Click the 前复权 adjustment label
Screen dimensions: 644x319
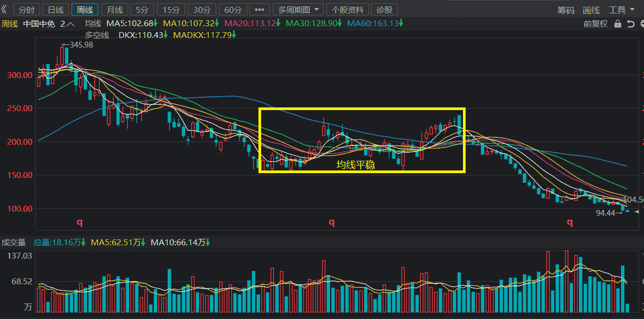click(x=595, y=24)
